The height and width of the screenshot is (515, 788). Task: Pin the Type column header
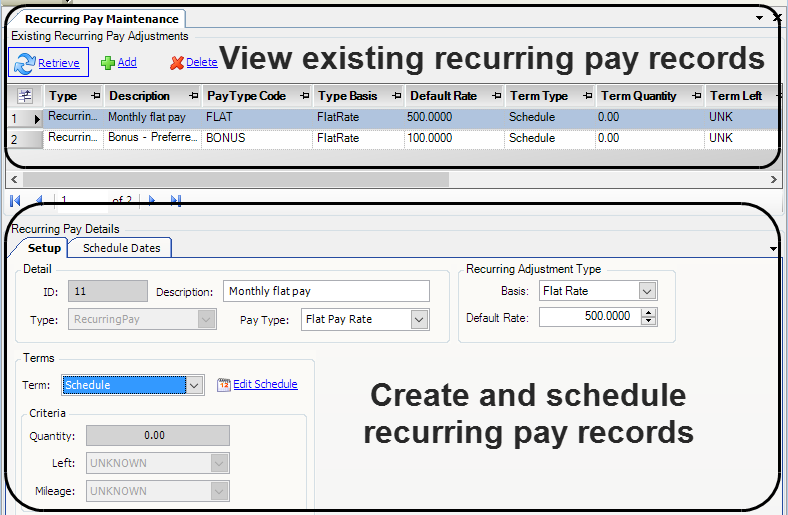[95, 96]
